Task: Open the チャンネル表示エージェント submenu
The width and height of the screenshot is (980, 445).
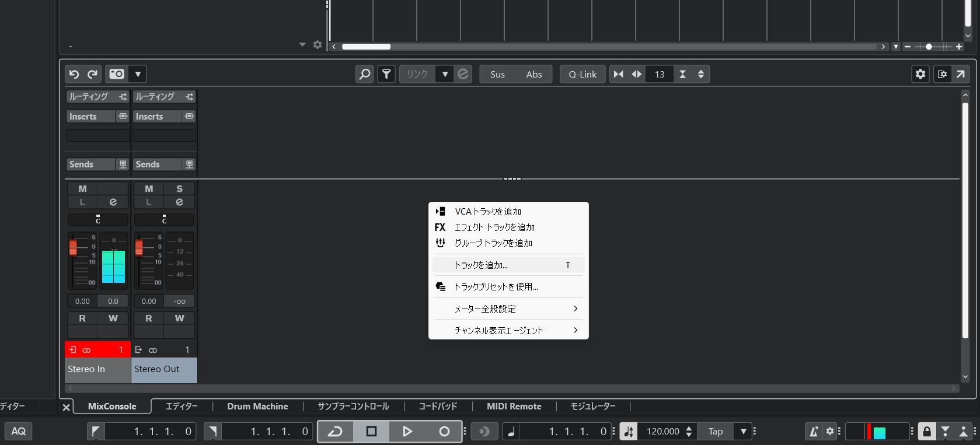Action: (508, 331)
